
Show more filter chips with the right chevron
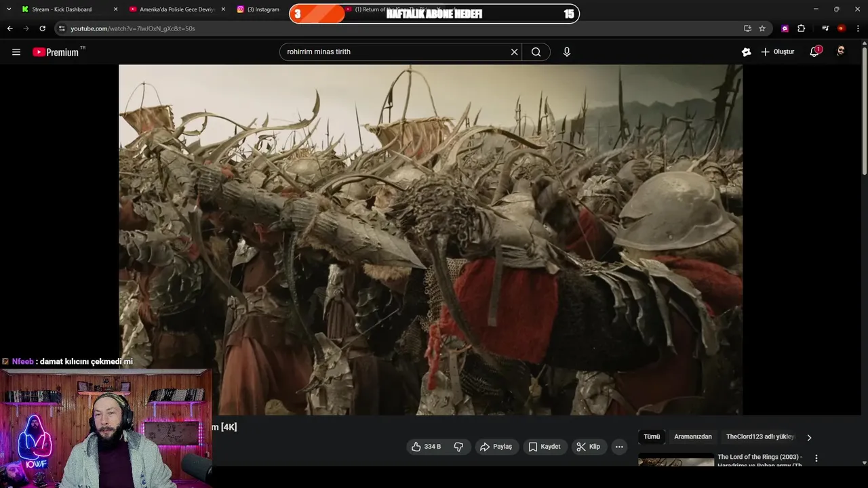(x=808, y=437)
